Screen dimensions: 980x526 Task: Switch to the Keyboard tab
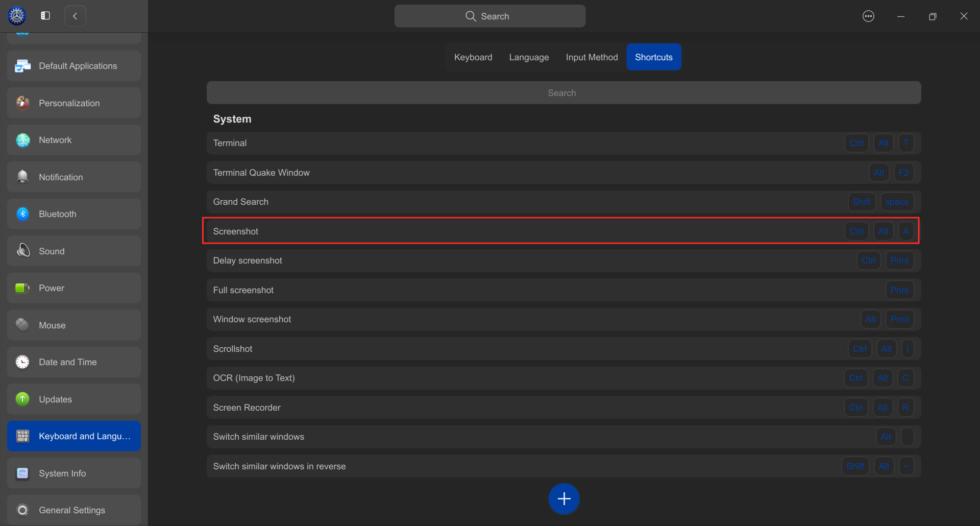(473, 57)
